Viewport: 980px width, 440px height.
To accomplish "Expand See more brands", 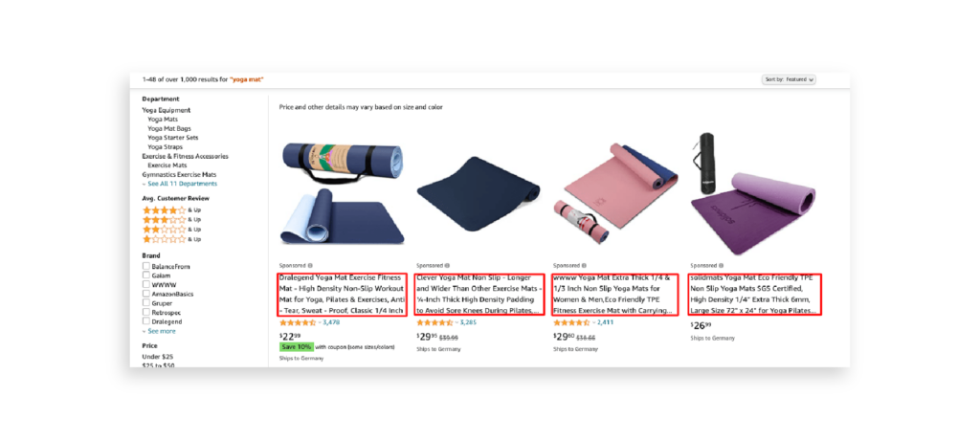I will point(159,331).
